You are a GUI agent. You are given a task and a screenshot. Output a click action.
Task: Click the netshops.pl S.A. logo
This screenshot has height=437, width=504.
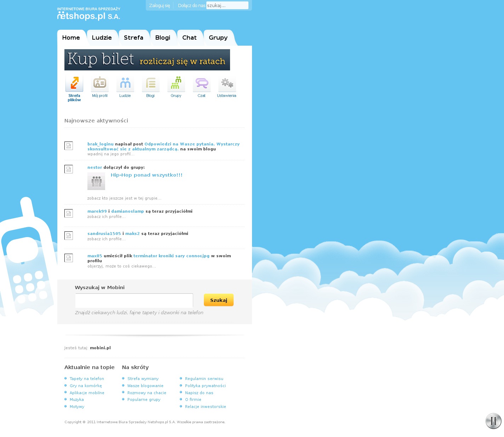[89, 14]
